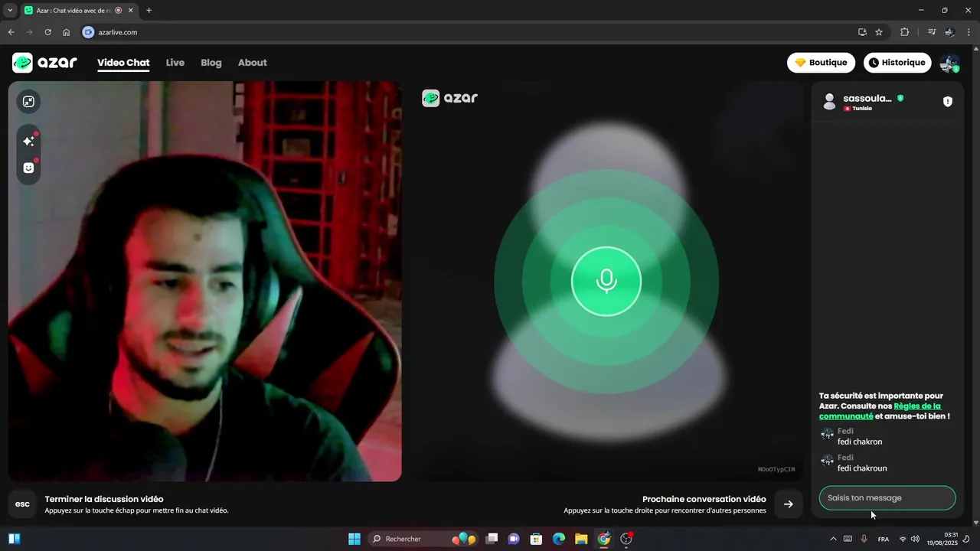Click the tray microphone icon
This screenshot has width=980, height=551.
pyautogui.click(x=864, y=540)
